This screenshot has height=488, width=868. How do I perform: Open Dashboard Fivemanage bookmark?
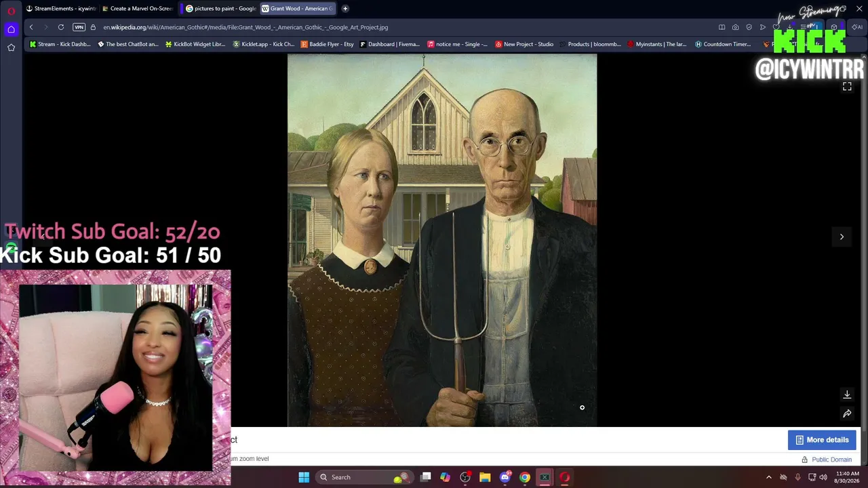(390, 44)
